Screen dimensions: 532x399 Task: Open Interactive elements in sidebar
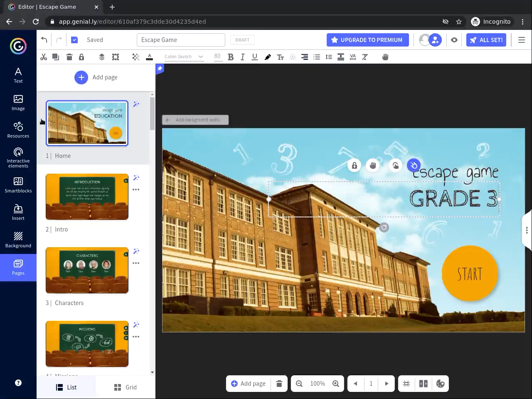18,158
